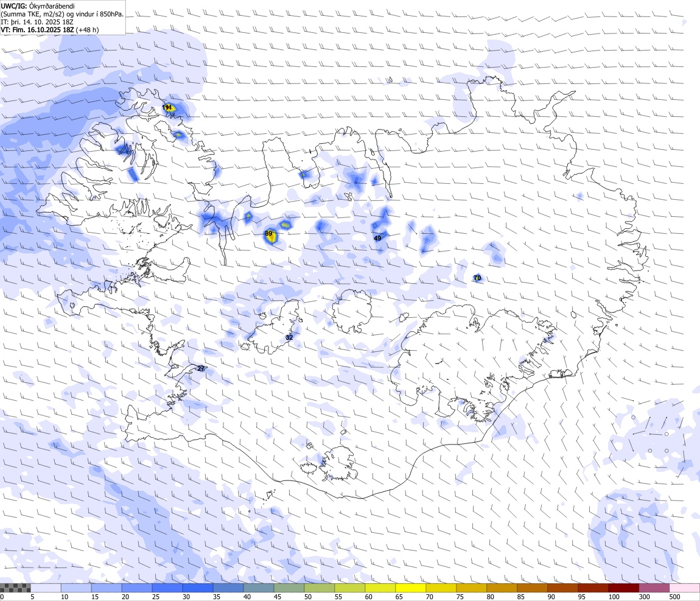Screen dimensions: 700x601
Task: Select the dark red swatch between 100 and 300
Action: [624, 588]
